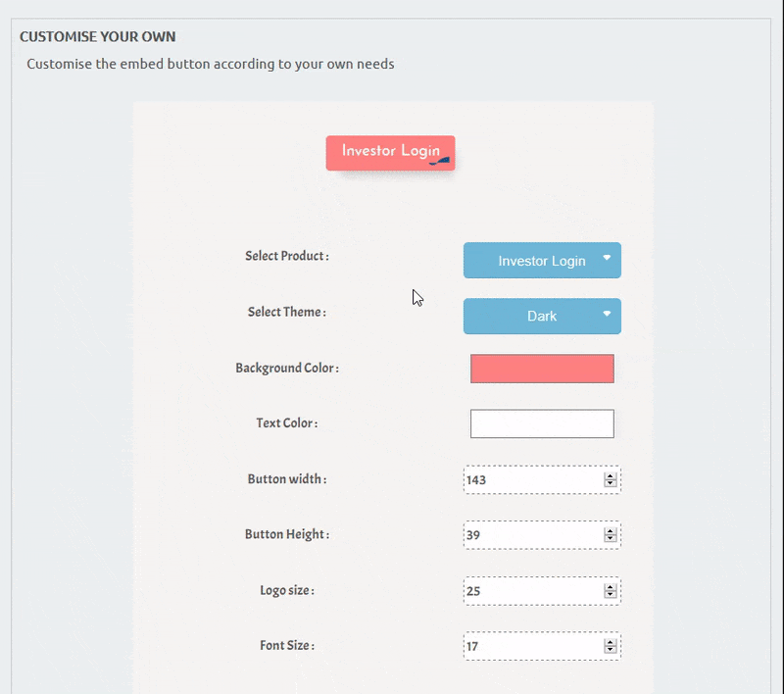Image resolution: width=784 pixels, height=694 pixels.
Task: Decrease Button width with down arrow
Action: coord(611,484)
